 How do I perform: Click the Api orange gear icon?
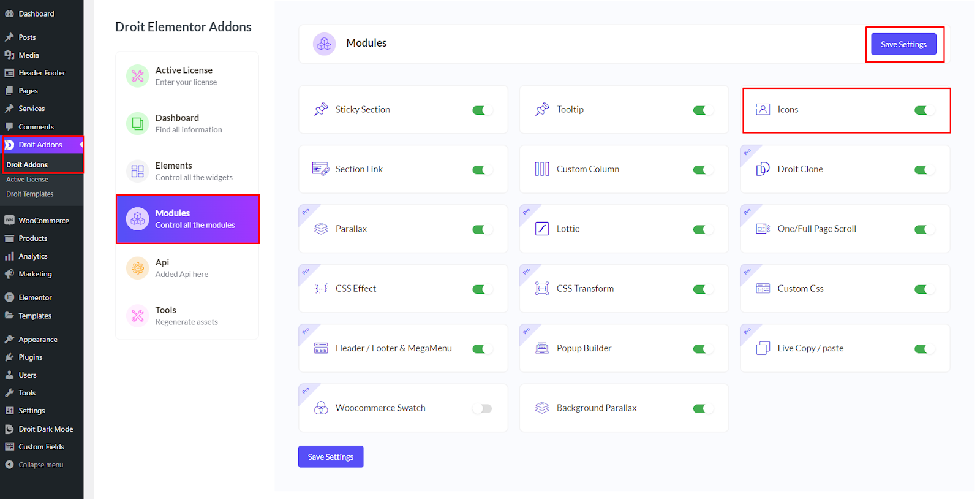coord(138,268)
